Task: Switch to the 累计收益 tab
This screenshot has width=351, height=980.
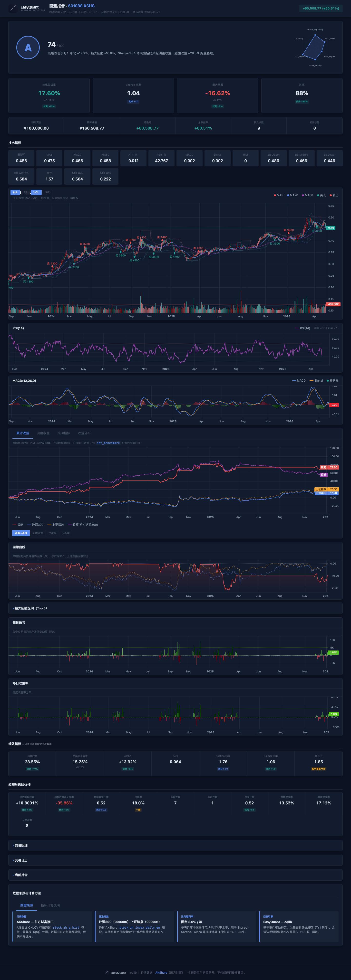Action: 22,433
